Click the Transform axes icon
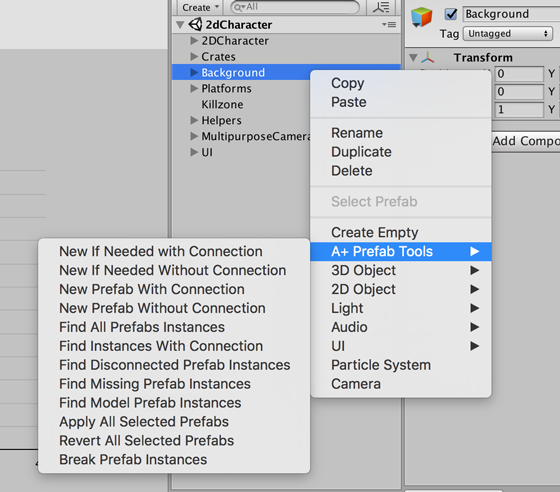This screenshot has height=492, width=560. click(x=428, y=57)
